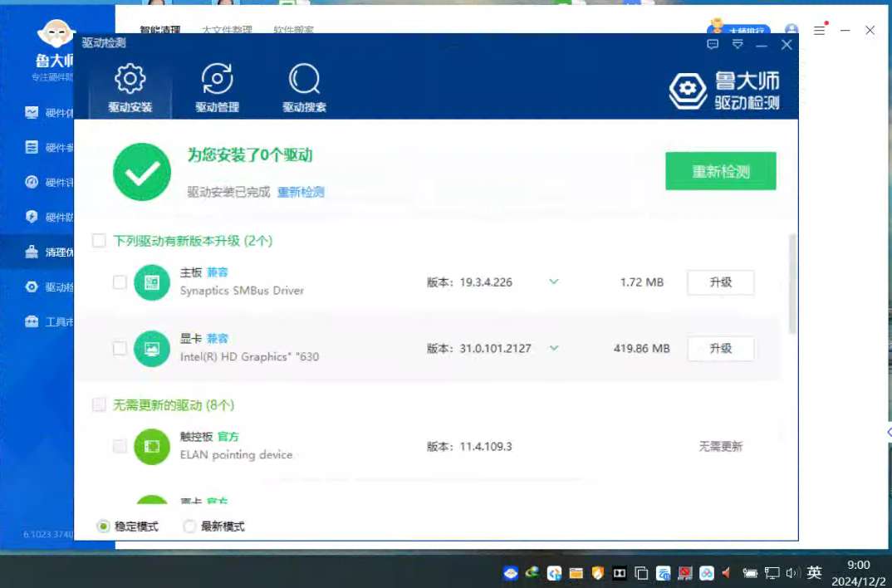
Task: Expand version dropdown for version 31.0.101.2127
Action: 553,347
